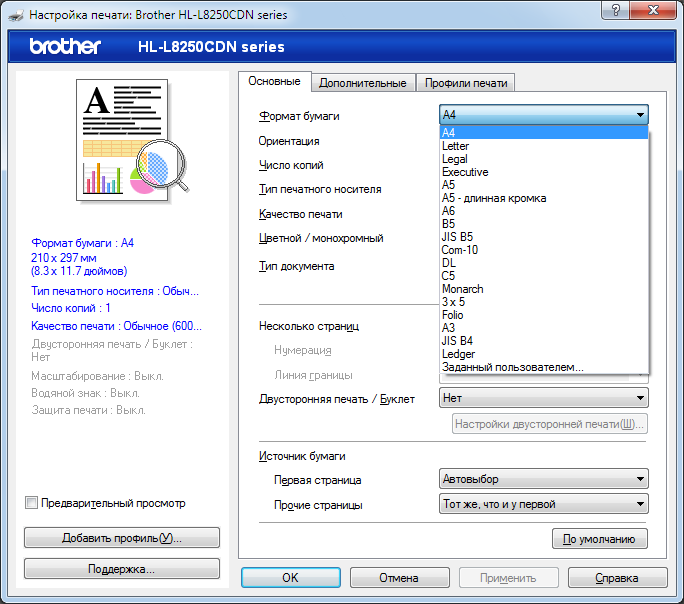Viewport: 684px width, 604px height.
Task: Click Формат бумаги : A4 summary text
Action: 82,243
